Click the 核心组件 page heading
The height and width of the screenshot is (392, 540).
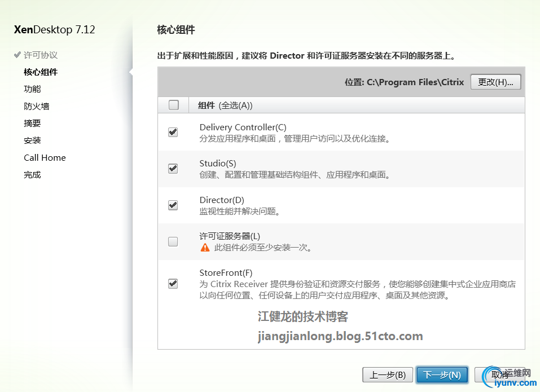[176, 29]
